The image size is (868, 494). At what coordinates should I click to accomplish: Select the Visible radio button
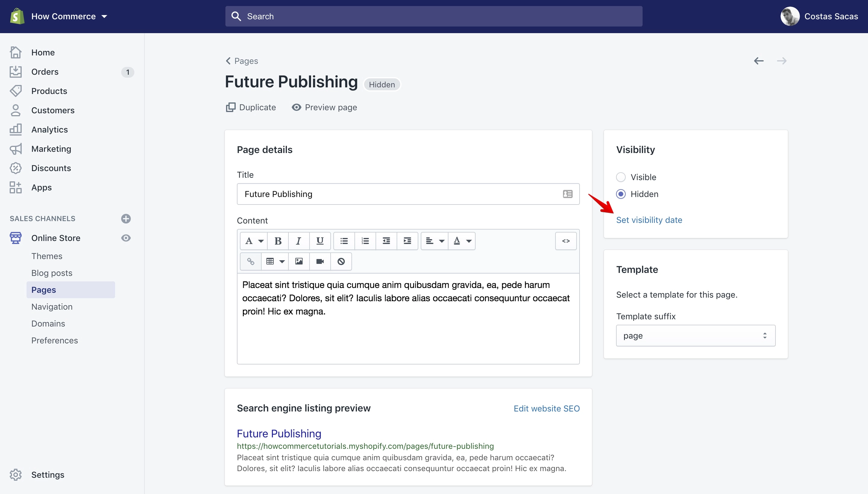click(621, 177)
